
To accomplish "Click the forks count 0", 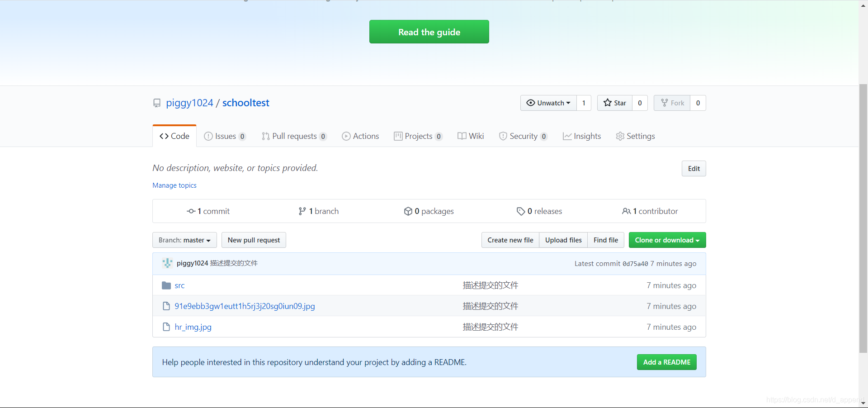I will 698,103.
